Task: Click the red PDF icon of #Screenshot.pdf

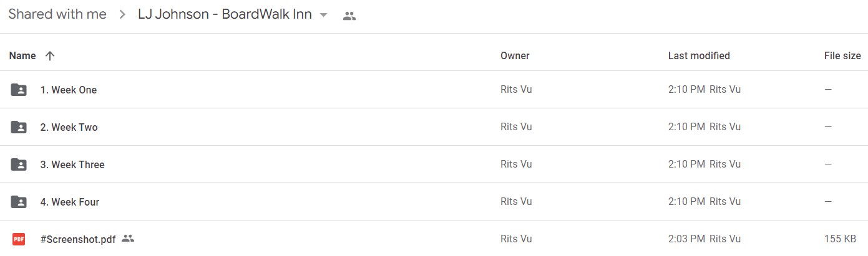Action: 19,239
